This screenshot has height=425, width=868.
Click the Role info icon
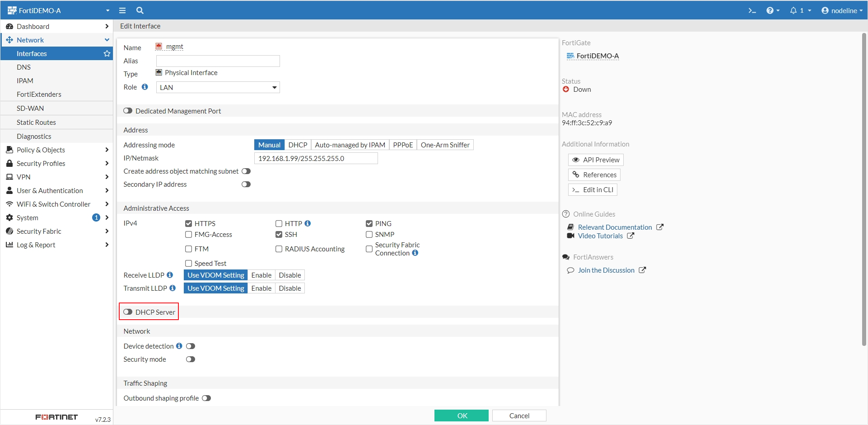coord(145,87)
